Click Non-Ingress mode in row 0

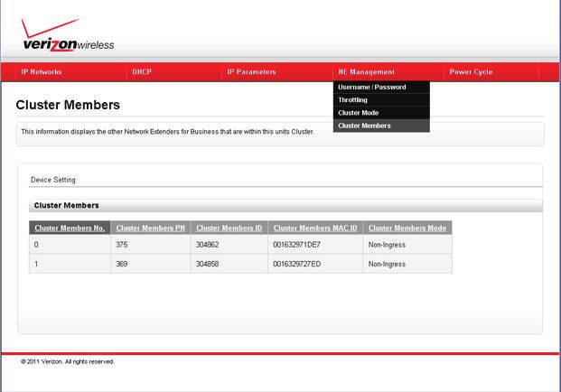tap(387, 245)
